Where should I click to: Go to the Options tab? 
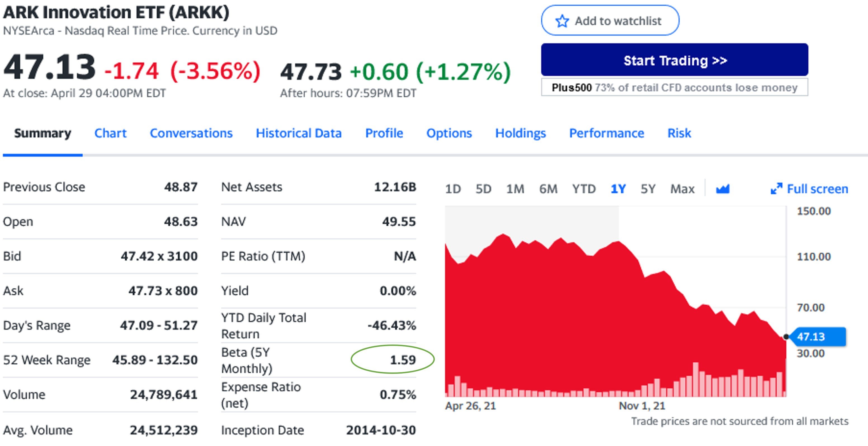click(x=449, y=133)
